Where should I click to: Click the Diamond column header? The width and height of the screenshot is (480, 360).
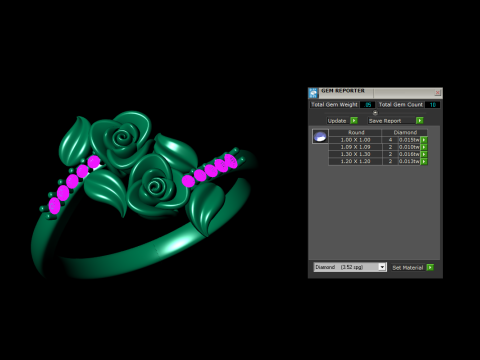(x=405, y=132)
